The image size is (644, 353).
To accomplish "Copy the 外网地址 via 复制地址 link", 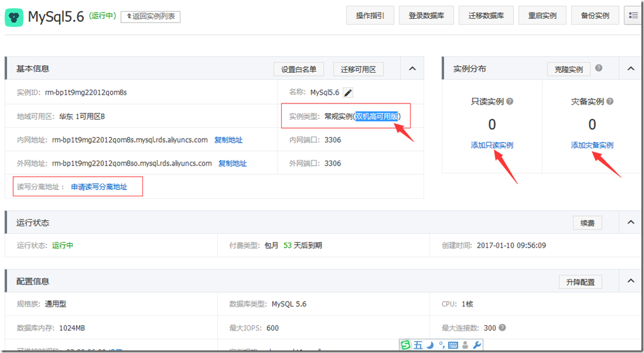I will tap(232, 164).
